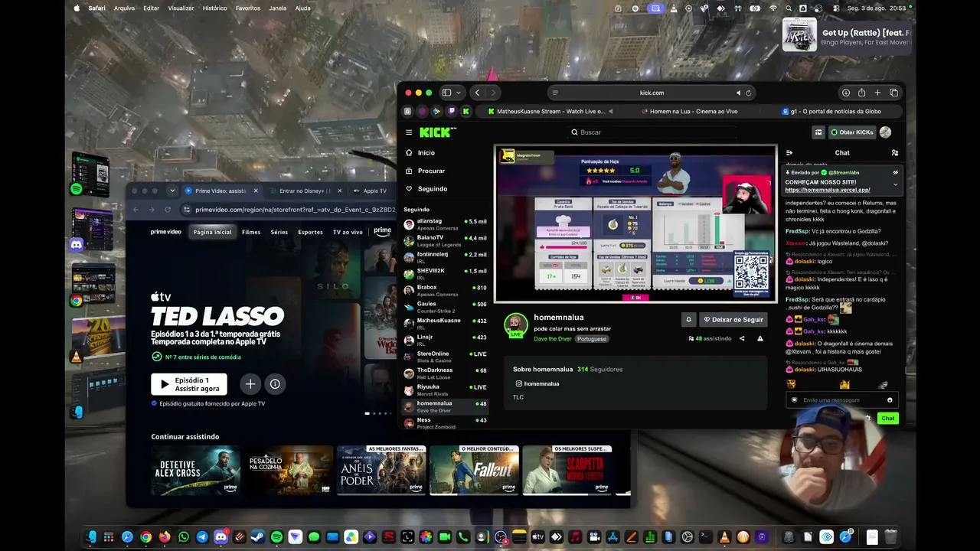The height and width of the screenshot is (551, 980).
Task: Reload the kick.com page
Action: coord(749,93)
